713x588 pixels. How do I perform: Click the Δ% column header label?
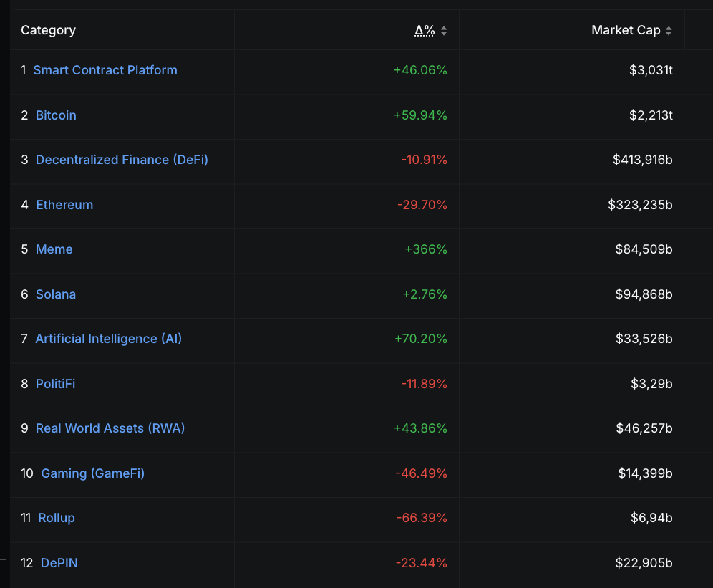(425, 31)
